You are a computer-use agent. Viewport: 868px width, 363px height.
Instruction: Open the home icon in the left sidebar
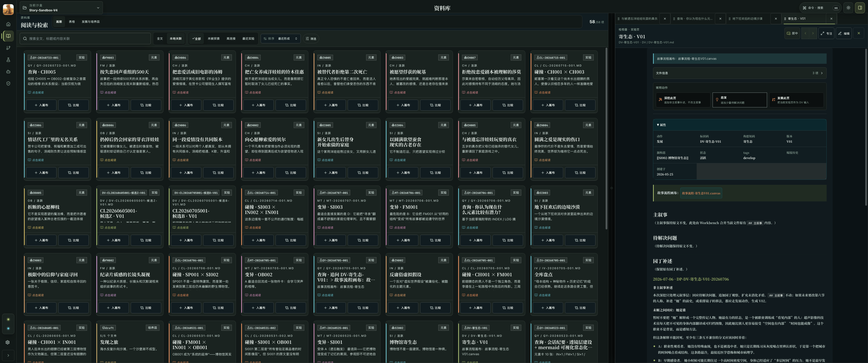tap(8, 24)
